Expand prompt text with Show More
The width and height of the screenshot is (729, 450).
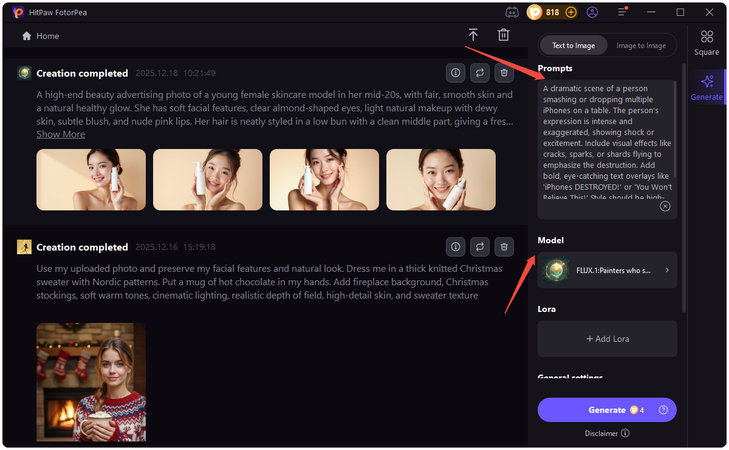click(60, 134)
